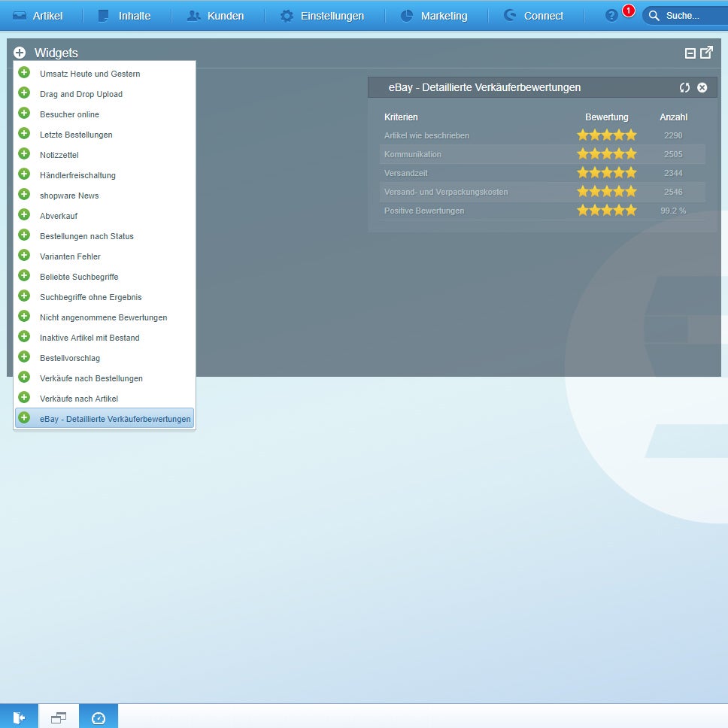
Task: Click the window manager icon in bottom taskbar
Action: (x=59, y=717)
